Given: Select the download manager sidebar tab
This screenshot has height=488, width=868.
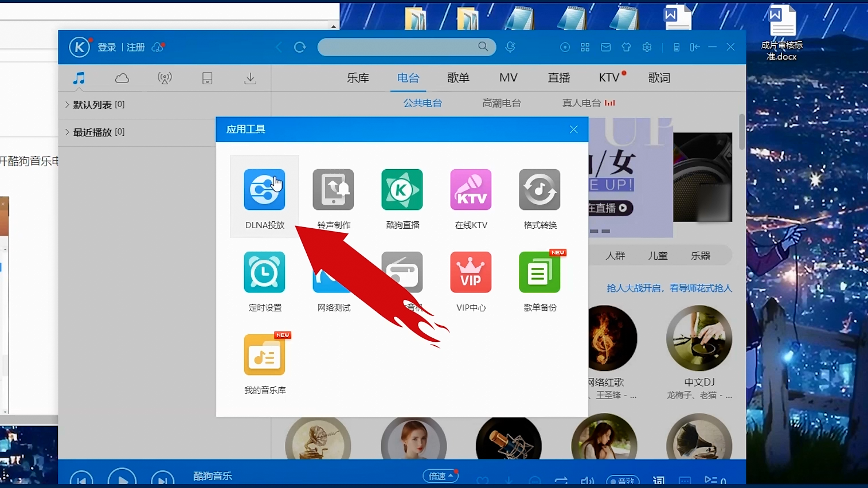Looking at the screenshot, I should click(250, 78).
